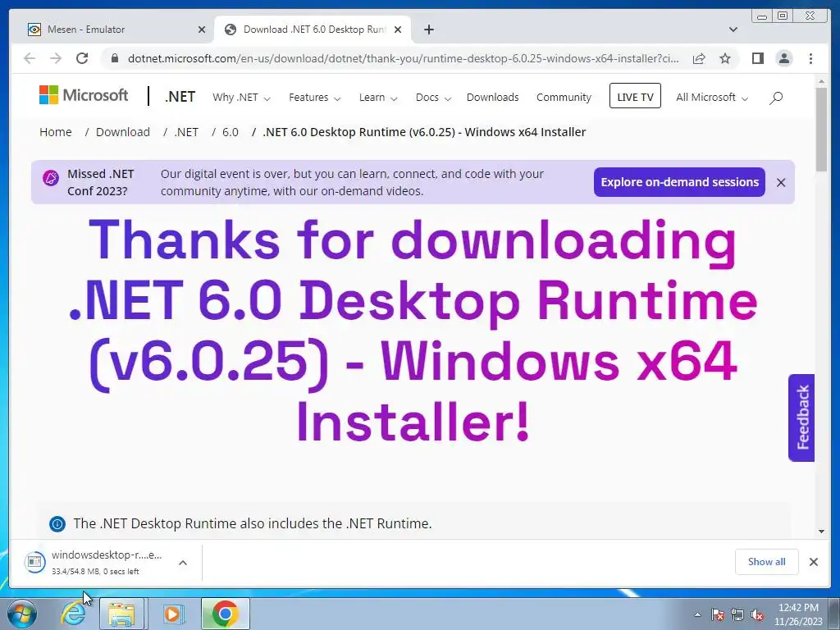This screenshot has height=630, width=840.
Task: Click the Chrome taskbar icon
Action: pos(225,614)
